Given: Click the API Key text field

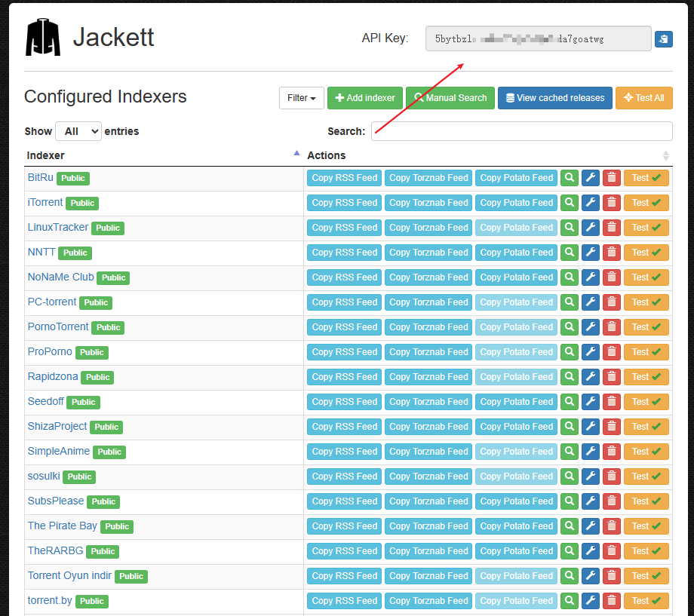Looking at the screenshot, I should [x=538, y=38].
